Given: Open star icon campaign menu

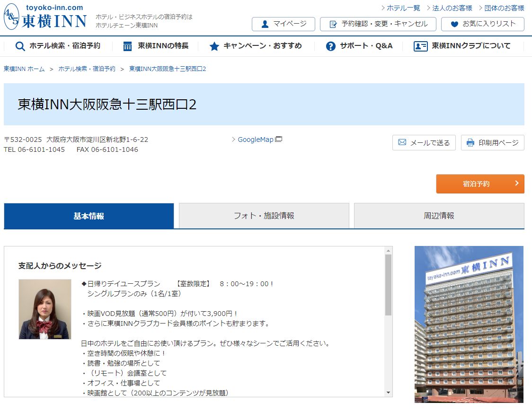Looking at the screenshot, I should point(256,46).
